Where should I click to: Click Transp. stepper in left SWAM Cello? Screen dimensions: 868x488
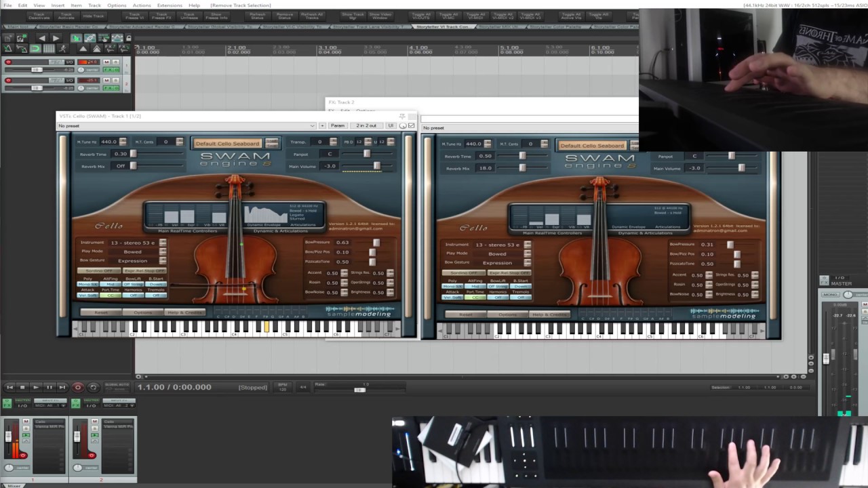point(333,142)
